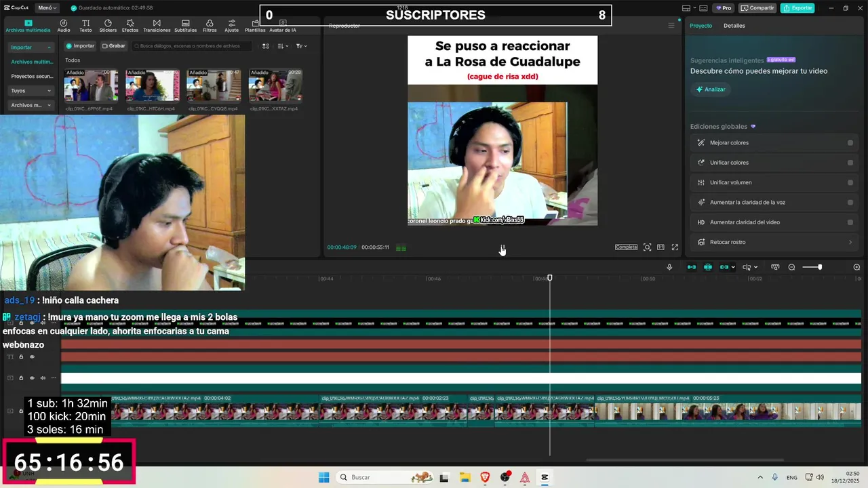
Task: Click the Pro upgrade button
Action: pyautogui.click(x=724, y=8)
